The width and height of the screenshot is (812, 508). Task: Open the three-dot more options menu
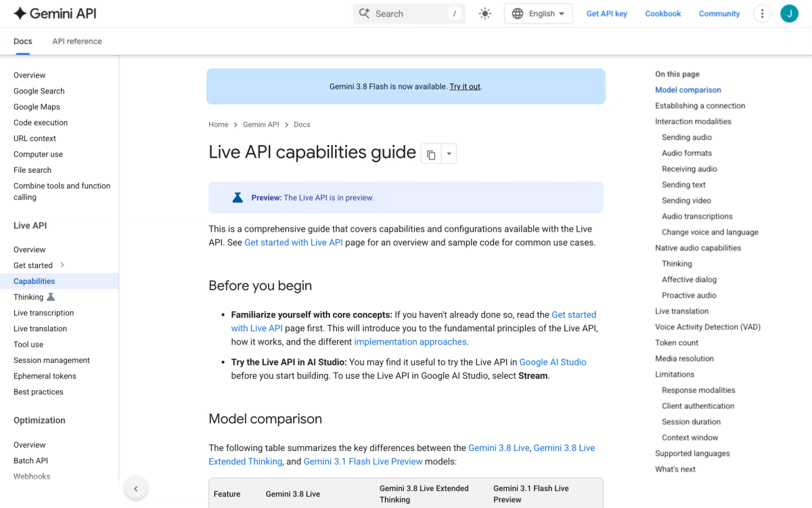pos(762,14)
